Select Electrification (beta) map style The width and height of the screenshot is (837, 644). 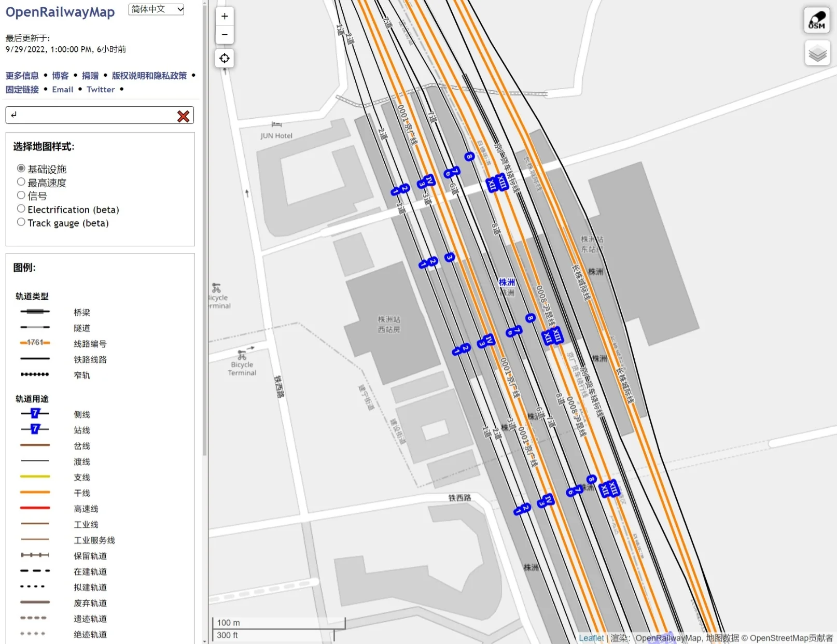21,209
